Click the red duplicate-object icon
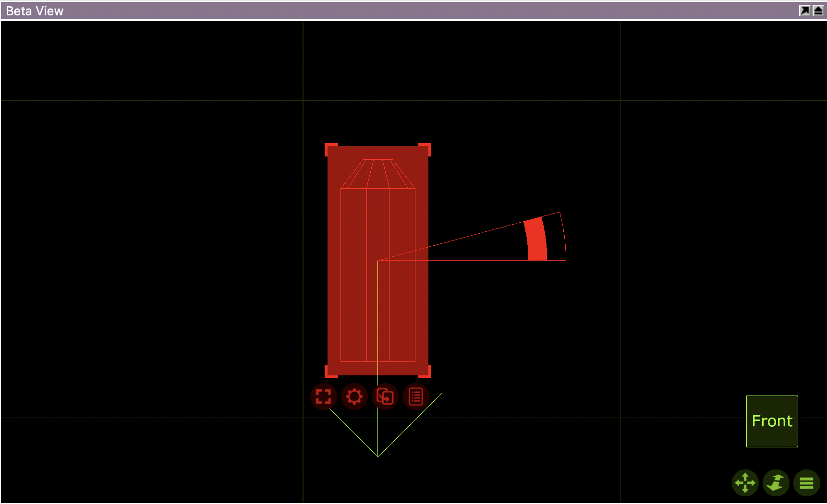827x504 pixels. pos(385,397)
